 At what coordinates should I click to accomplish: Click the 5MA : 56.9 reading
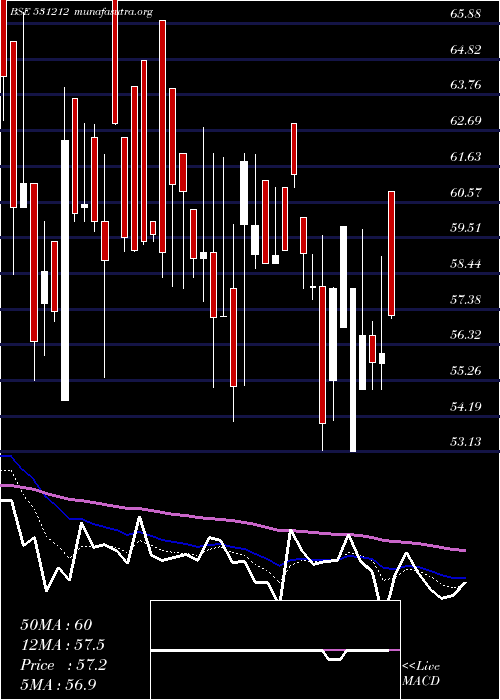(x=58, y=685)
